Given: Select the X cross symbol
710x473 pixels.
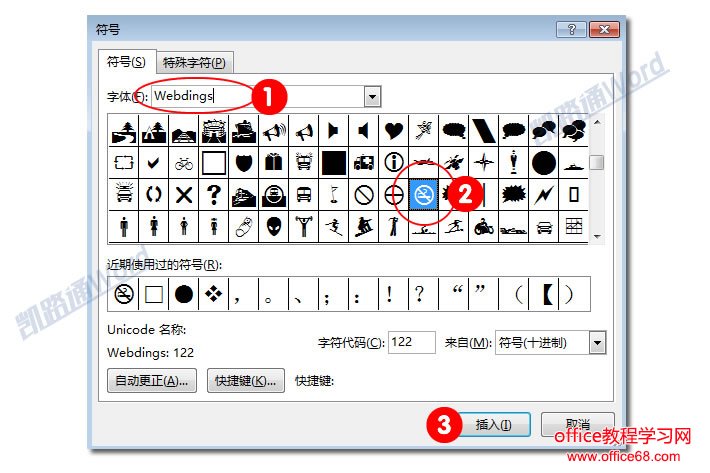Looking at the screenshot, I should tap(183, 195).
